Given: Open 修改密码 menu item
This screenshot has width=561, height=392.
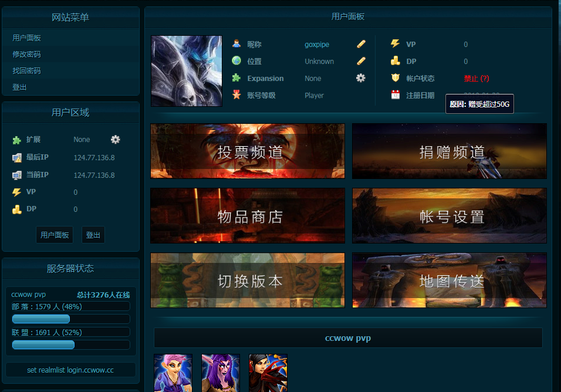Looking at the screenshot, I should coord(26,55).
